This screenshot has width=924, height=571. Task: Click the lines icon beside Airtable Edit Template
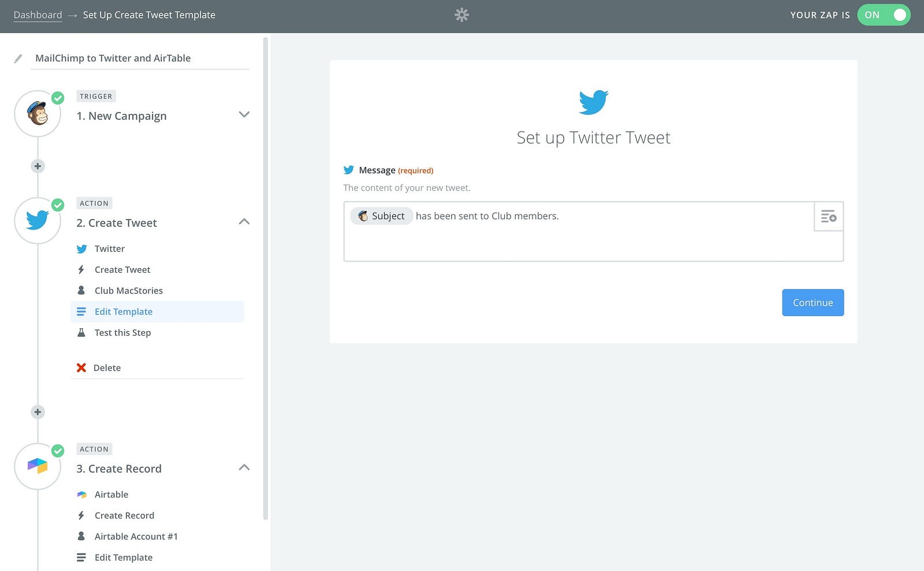[81, 558]
